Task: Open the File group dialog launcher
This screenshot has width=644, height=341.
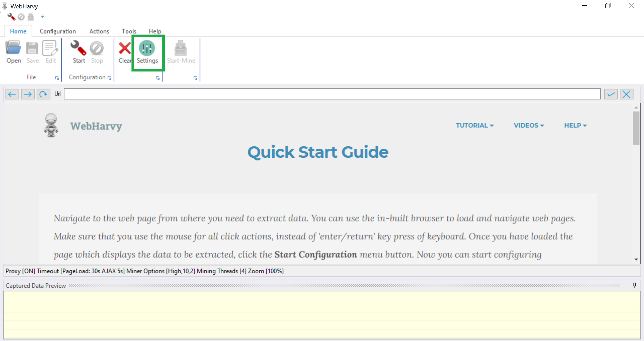Action: coord(57,78)
